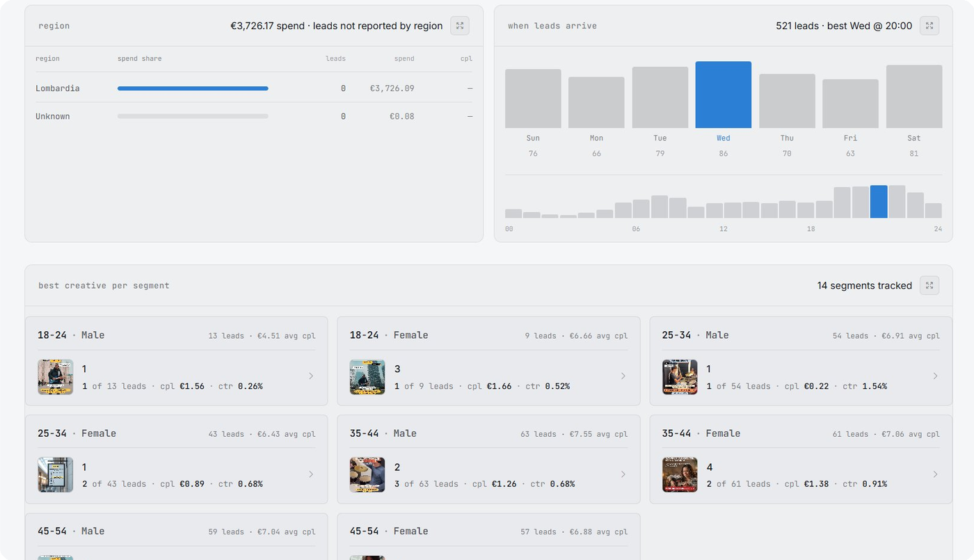Click the 18-24 · Male segment heading
The image size is (974, 560).
71,335
